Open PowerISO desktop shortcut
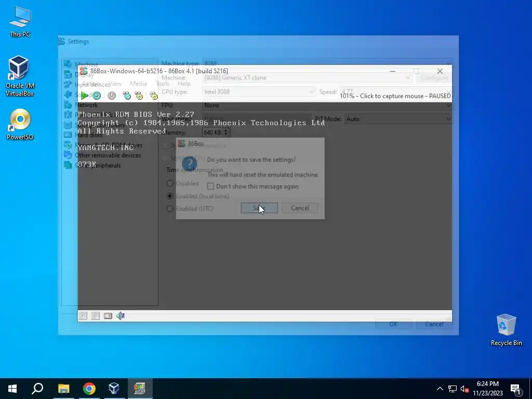Image resolution: width=532 pixels, height=399 pixels. coord(20,124)
